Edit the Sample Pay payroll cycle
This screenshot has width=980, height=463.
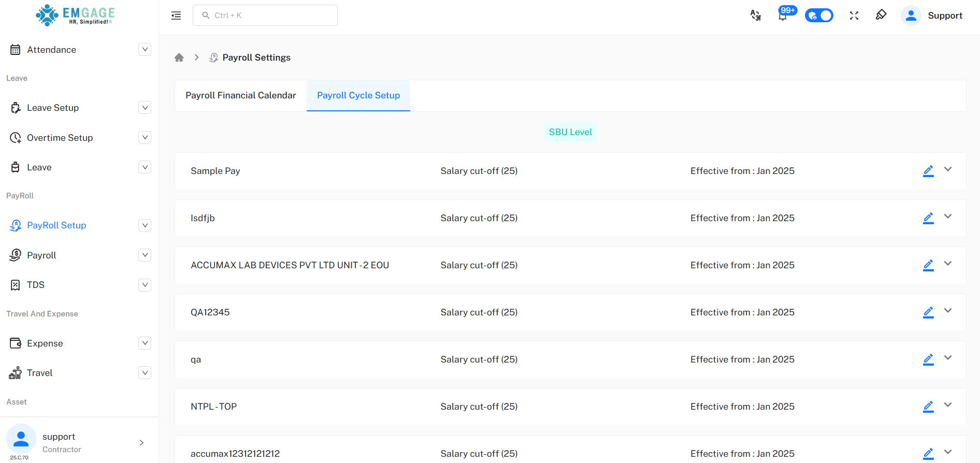click(x=928, y=171)
